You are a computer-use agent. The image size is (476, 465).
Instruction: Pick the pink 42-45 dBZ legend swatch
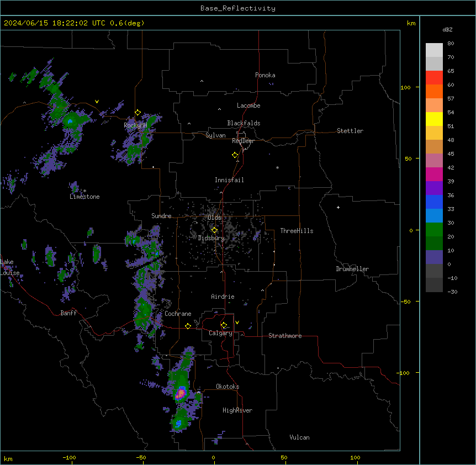tap(434, 161)
